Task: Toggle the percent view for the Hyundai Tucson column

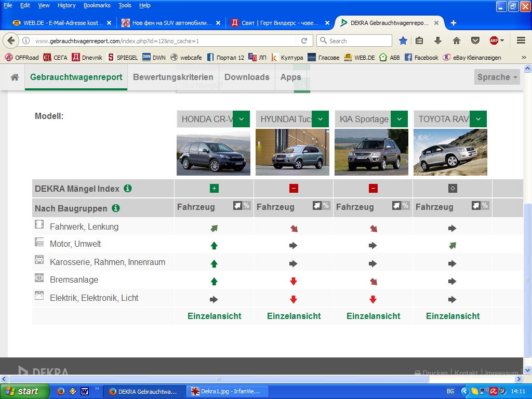Action: (326, 206)
